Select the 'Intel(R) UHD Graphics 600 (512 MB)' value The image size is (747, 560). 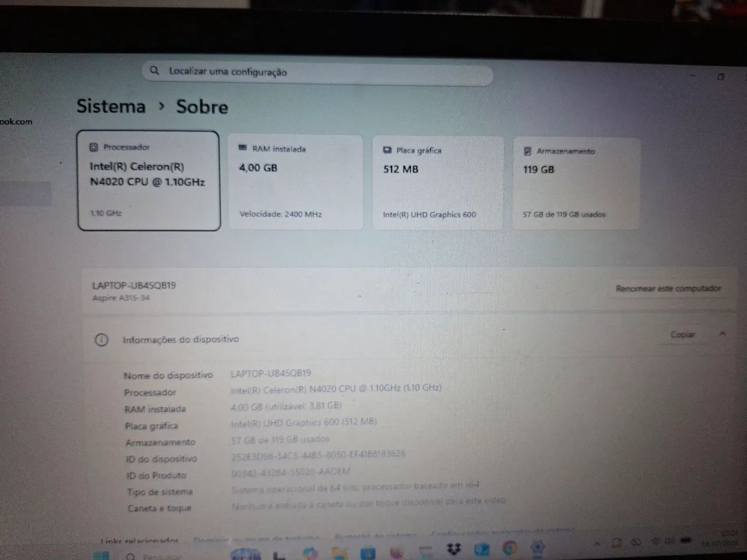(x=303, y=422)
